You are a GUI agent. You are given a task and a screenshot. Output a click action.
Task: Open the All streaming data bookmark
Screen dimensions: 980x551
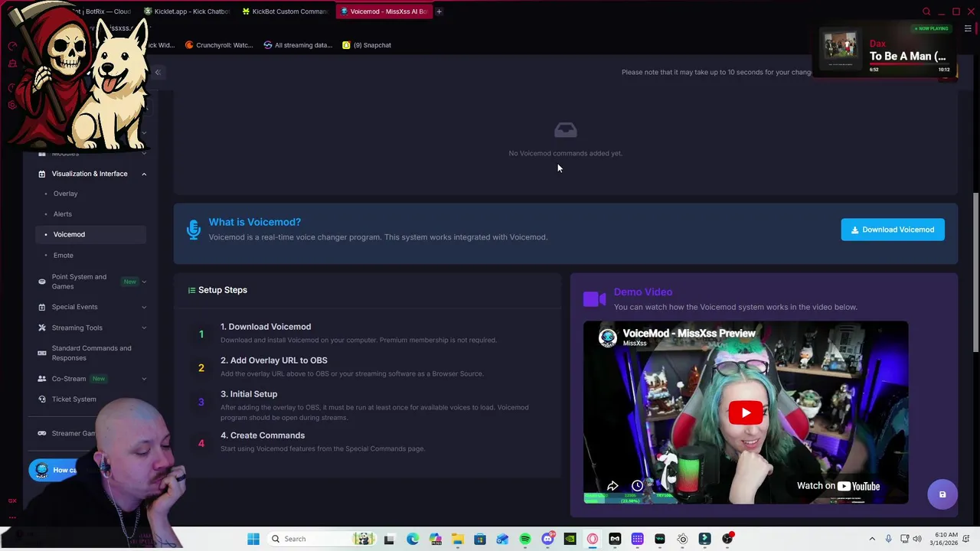[x=298, y=45]
